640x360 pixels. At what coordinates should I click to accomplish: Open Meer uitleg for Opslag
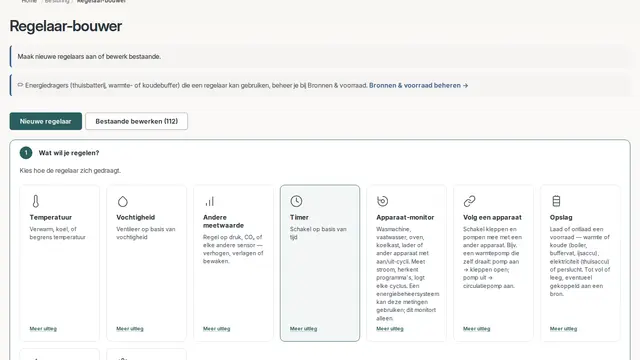pos(563,329)
